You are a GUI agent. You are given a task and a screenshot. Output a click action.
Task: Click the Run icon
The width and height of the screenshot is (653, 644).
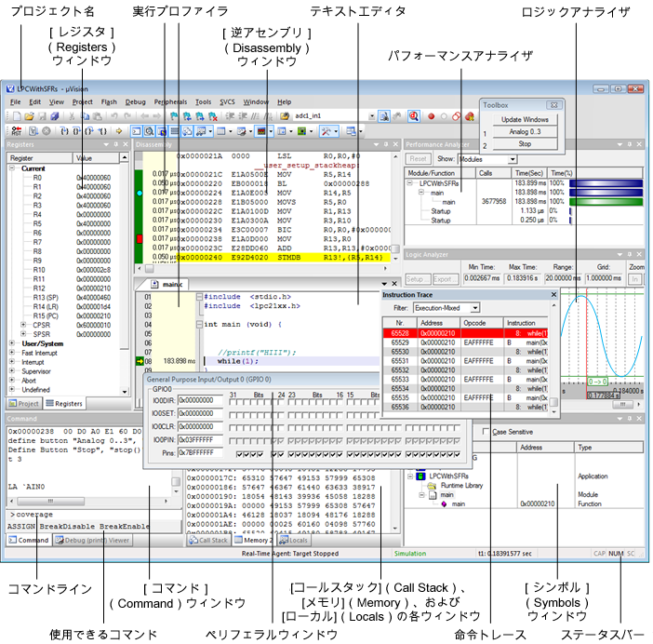point(33,131)
